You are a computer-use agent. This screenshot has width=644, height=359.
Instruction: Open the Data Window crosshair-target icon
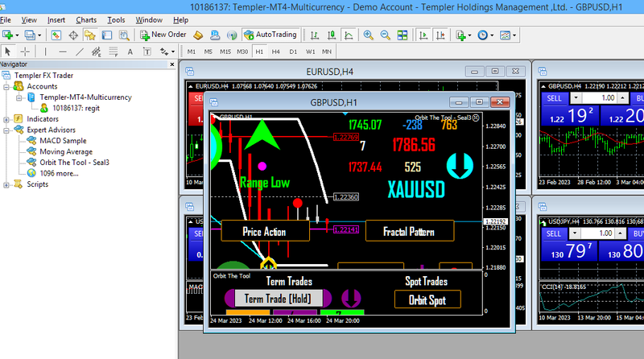pyautogui.click(x=73, y=35)
